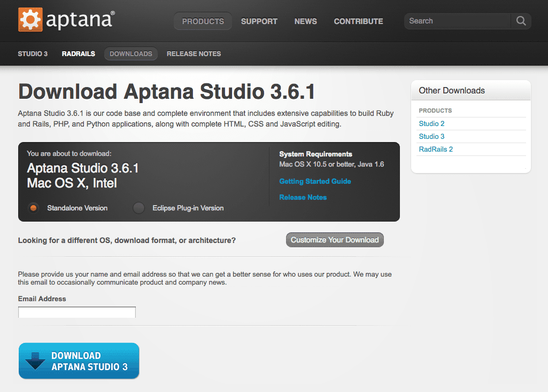Select the Eclipse Plug-in Version option

pos(138,208)
